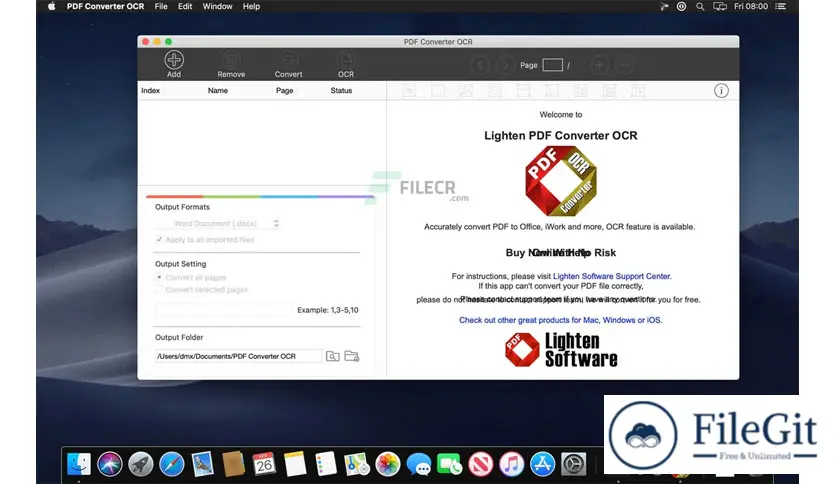This screenshot has height=484, width=836.
Task: Select Convert selected pages radio button
Action: pyautogui.click(x=159, y=289)
